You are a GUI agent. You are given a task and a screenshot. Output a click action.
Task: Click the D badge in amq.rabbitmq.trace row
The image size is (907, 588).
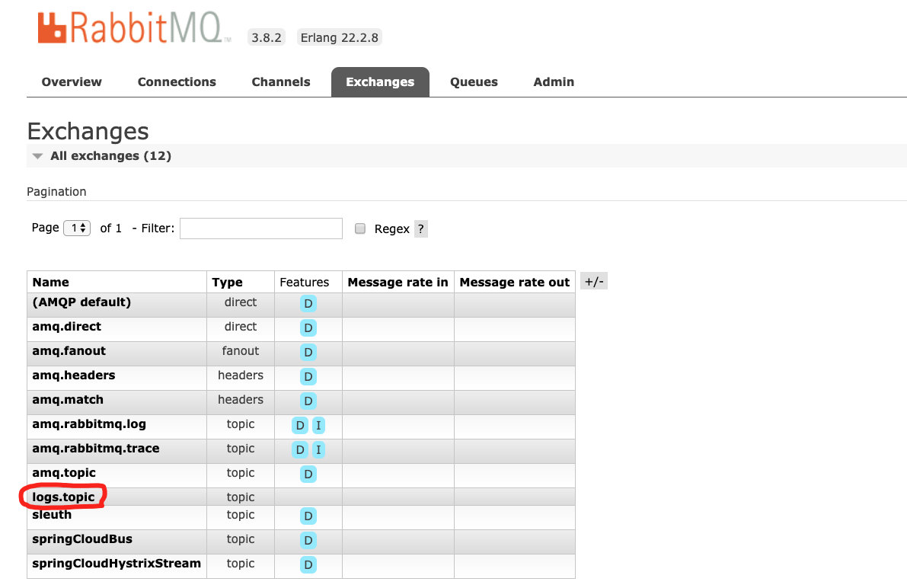click(x=299, y=449)
